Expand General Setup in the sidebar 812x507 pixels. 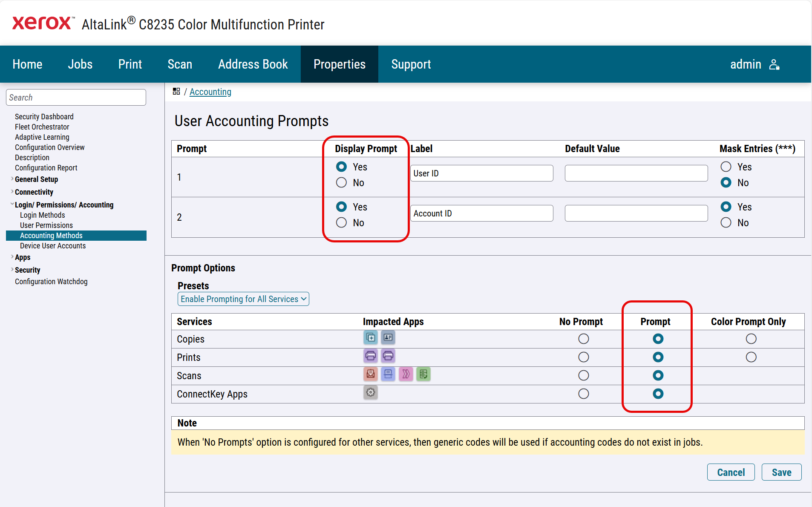36,179
